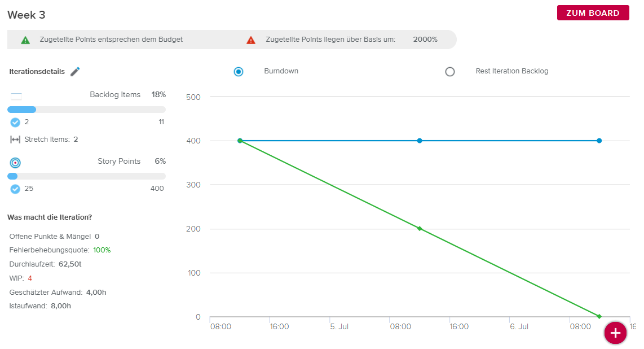
Task: Click the checkmark icon next to 25
Action: tap(16, 189)
